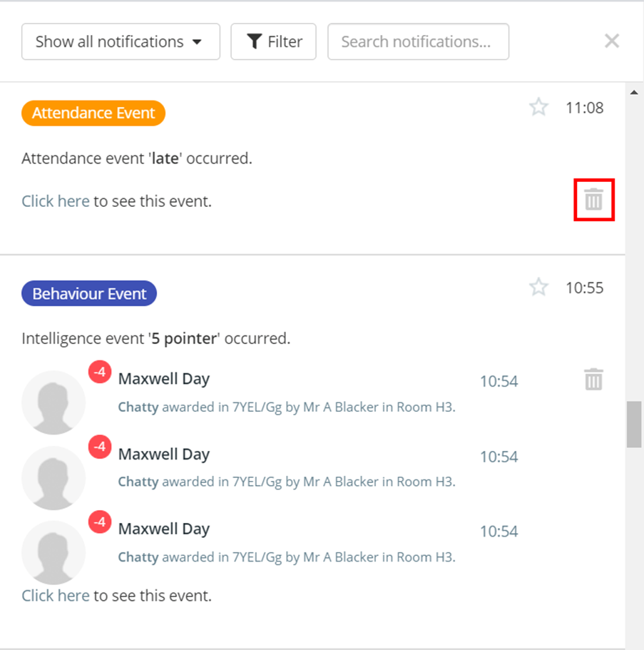Viewport: 644px width, 650px height.
Task: Click the -4 points badge on Maxwell Day
Action: pyautogui.click(x=99, y=372)
